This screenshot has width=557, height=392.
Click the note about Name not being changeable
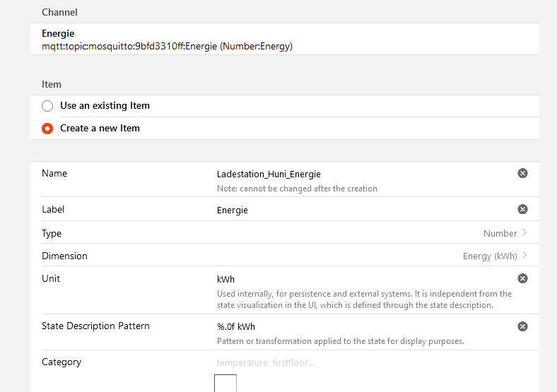coord(297,189)
